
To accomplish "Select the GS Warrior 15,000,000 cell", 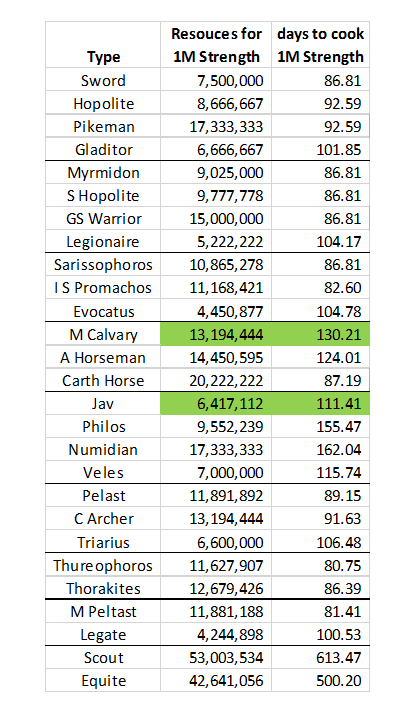I will point(216,219).
